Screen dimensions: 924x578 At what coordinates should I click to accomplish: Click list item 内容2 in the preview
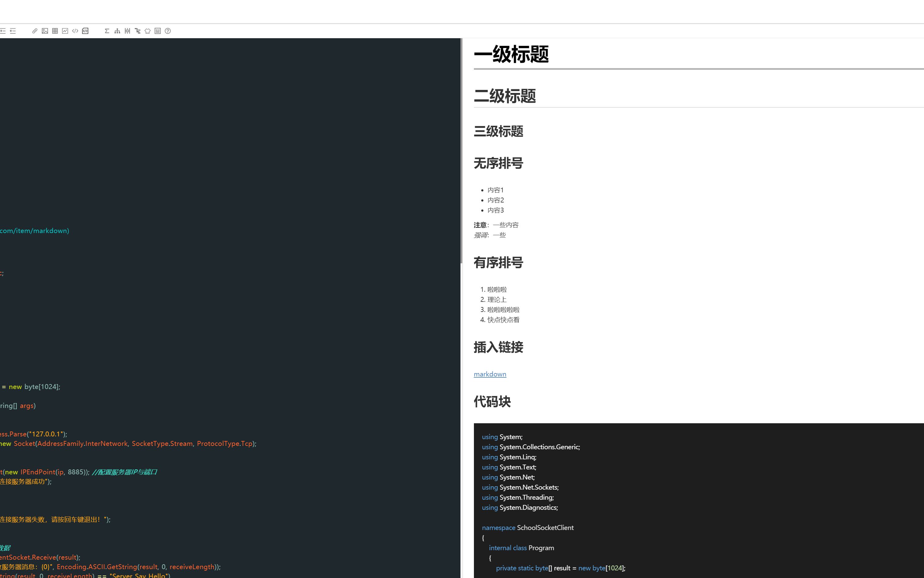[496, 200]
